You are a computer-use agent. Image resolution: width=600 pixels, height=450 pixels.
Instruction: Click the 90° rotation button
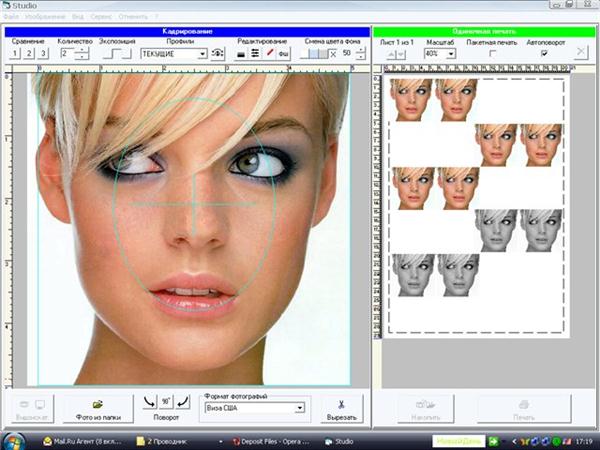[x=166, y=400]
